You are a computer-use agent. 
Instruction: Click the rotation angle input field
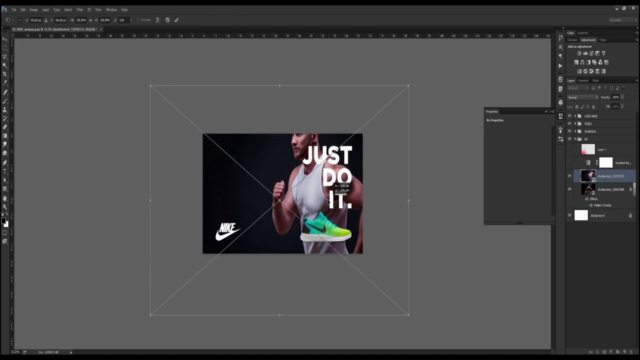pos(123,20)
